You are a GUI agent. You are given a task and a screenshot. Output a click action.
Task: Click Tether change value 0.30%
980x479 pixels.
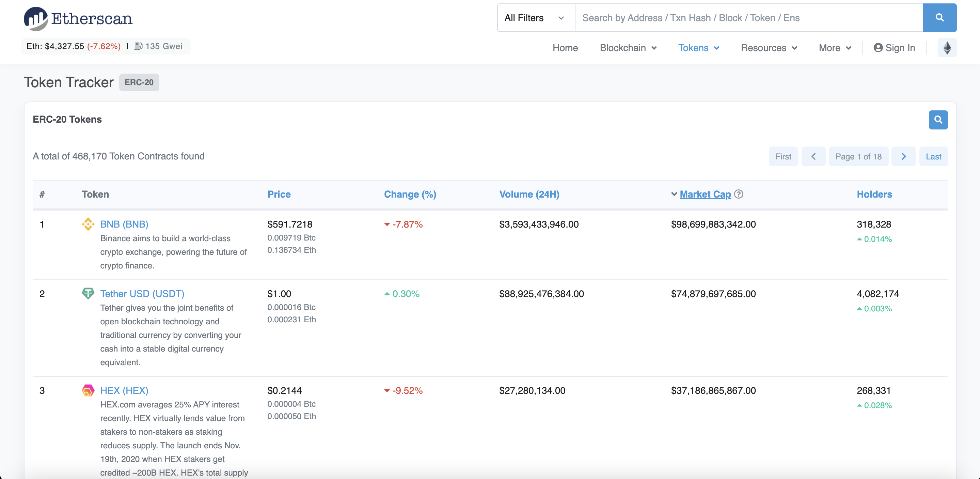406,294
